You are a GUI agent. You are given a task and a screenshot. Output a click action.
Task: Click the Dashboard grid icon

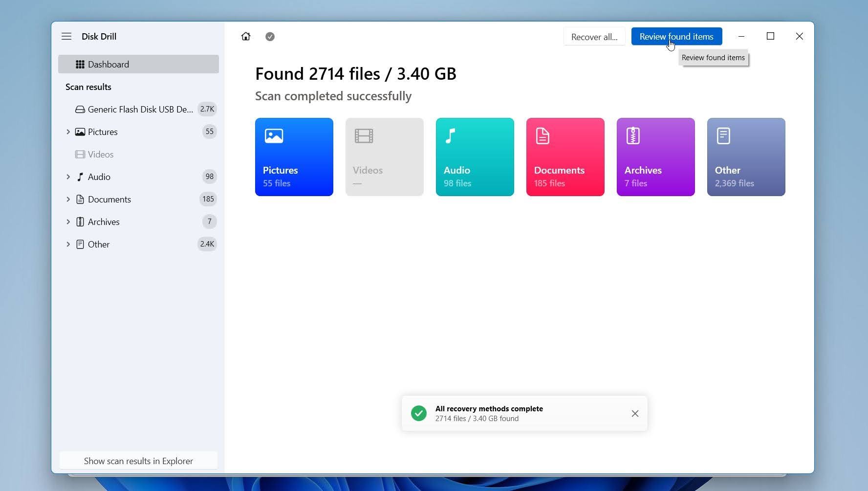coord(80,64)
